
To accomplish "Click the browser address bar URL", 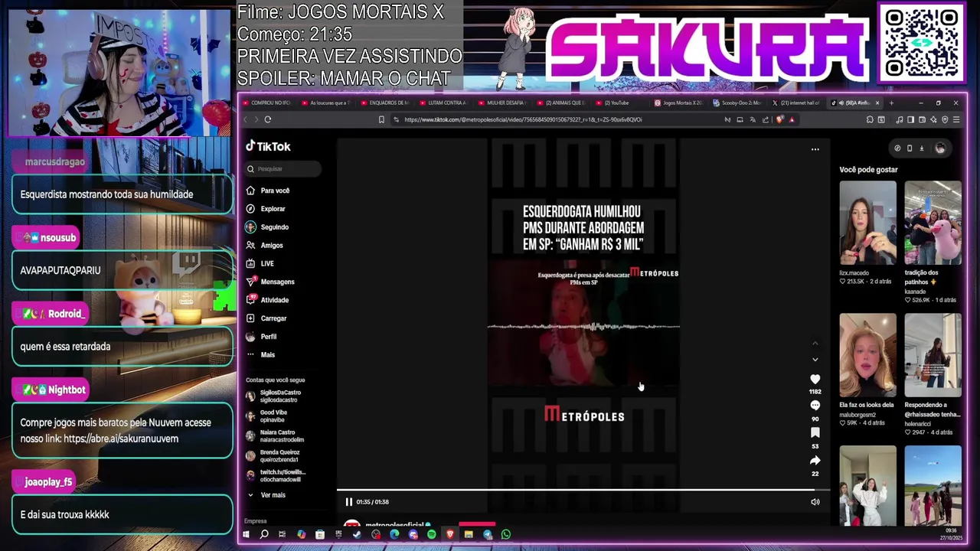I will [523, 119].
